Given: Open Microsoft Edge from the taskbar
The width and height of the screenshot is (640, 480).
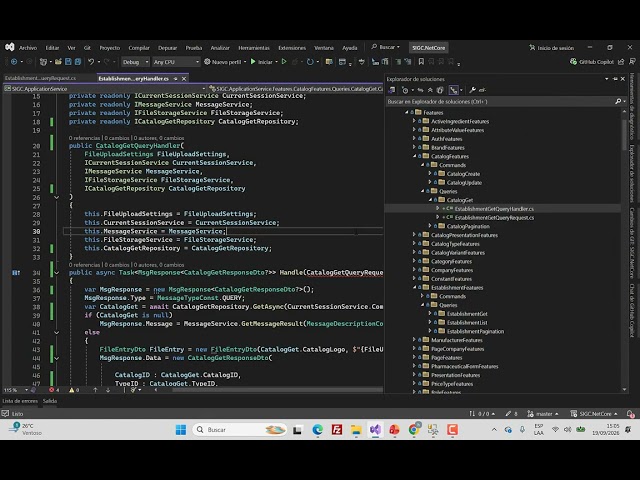Looking at the screenshot, I should tap(318, 429).
